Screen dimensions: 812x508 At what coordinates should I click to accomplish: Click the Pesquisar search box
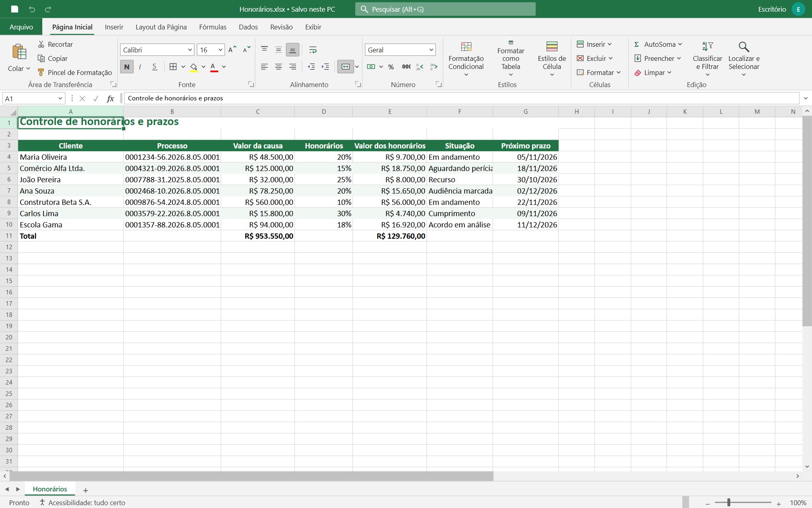coord(445,9)
